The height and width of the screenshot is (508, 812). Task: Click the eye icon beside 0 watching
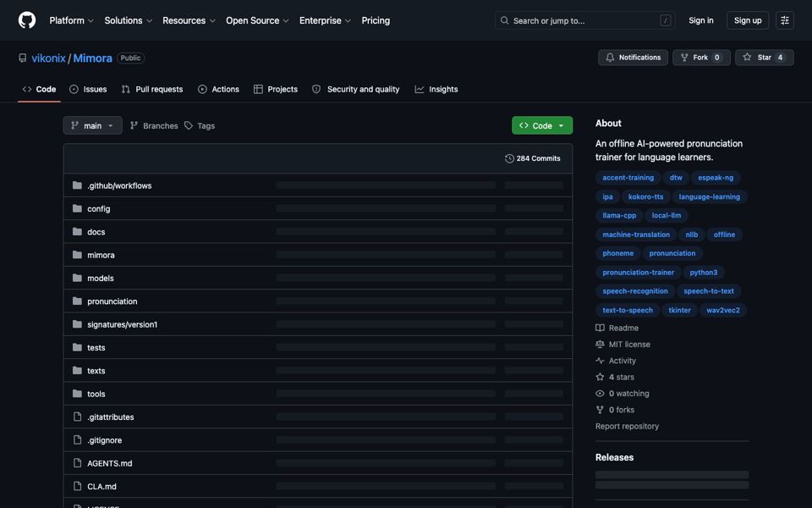(600, 394)
